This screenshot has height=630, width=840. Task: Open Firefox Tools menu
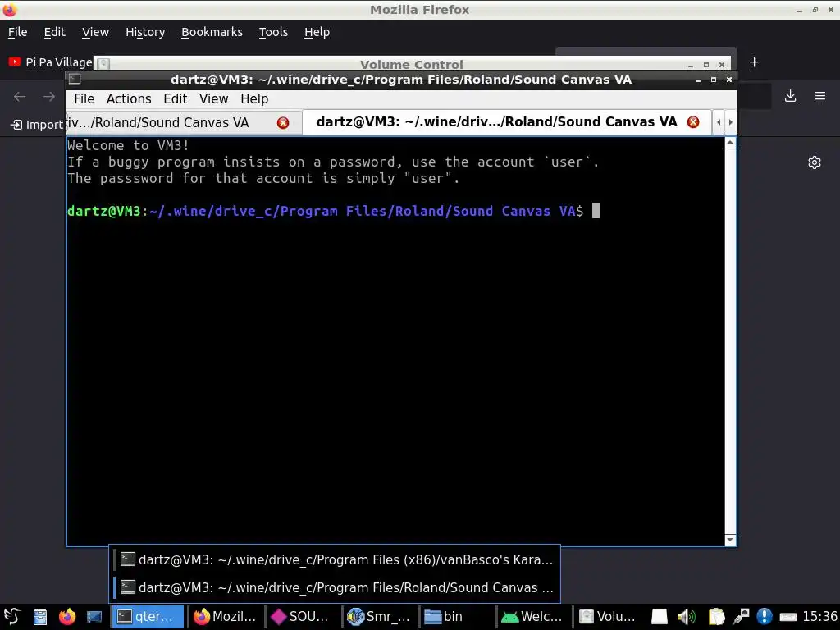[x=273, y=32]
